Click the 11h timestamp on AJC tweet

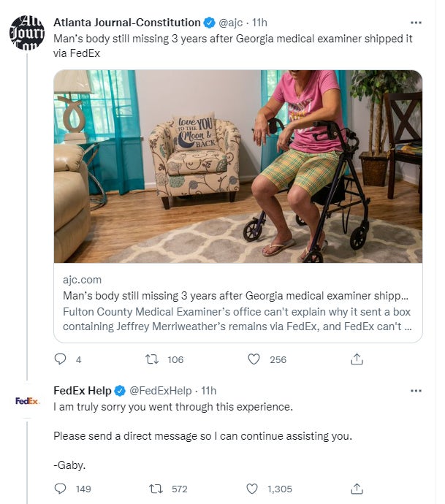pyautogui.click(x=259, y=23)
